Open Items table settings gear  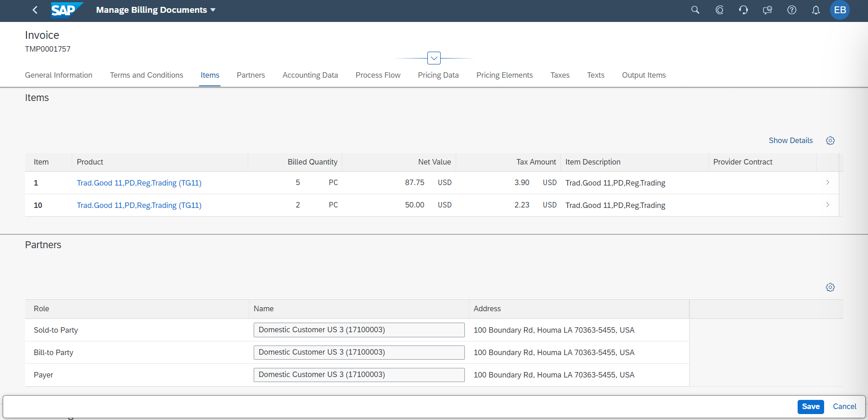830,141
